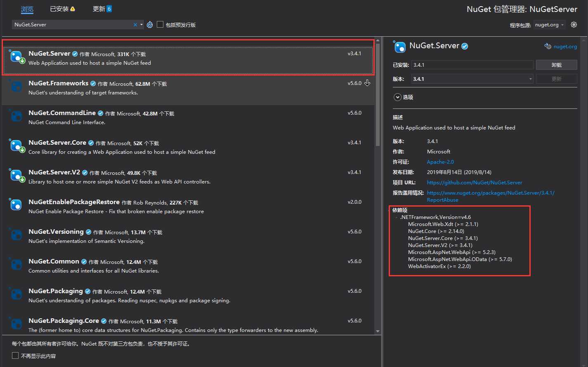Click the NuGet.CommandLine package title
This screenshot has height=367, width=588.
pos(62,113)
